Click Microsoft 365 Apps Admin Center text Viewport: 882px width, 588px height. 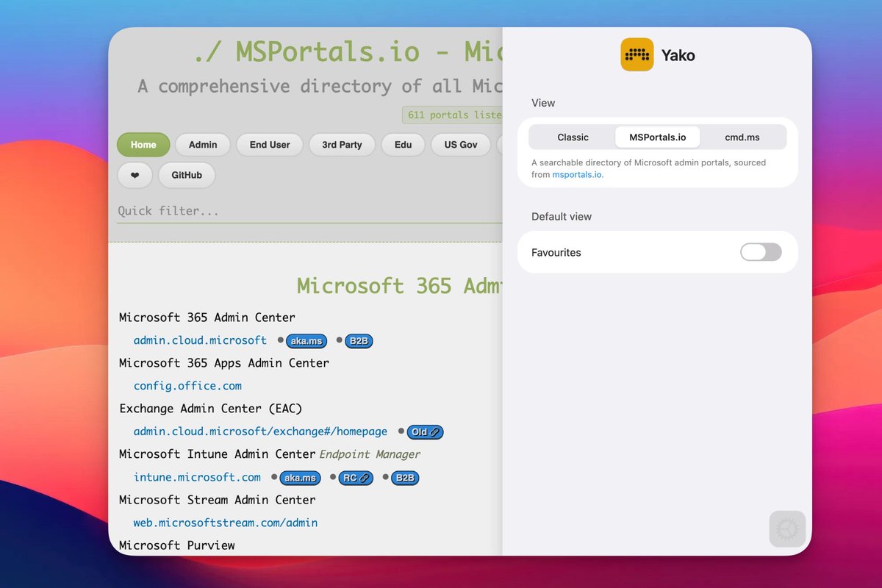coord(224,363)
